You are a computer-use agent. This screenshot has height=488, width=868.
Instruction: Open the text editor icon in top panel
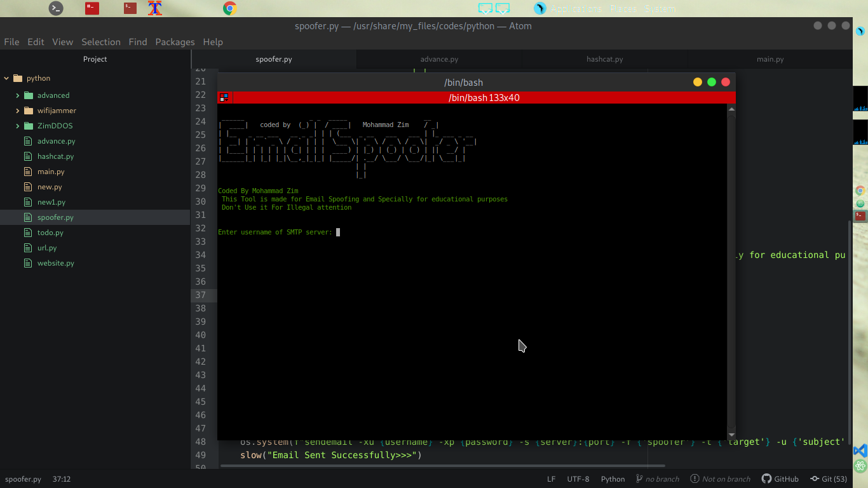coord(155,9)
